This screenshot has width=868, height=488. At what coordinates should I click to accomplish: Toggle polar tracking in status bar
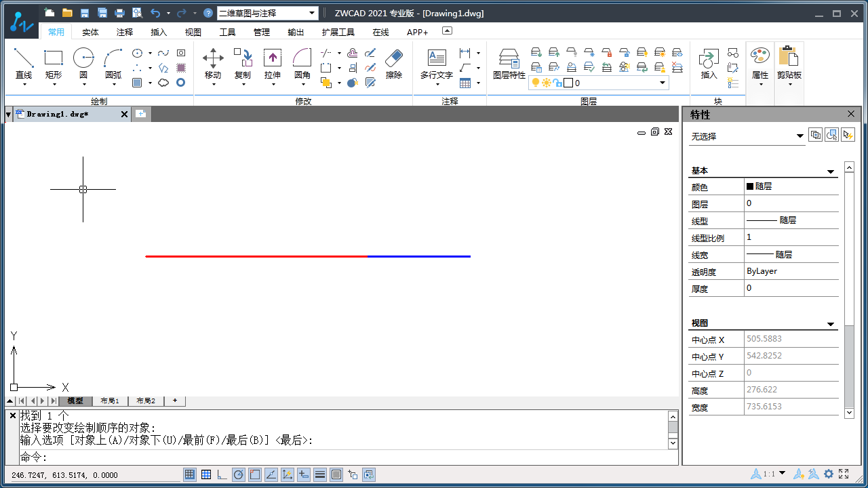tap(239, 474)
